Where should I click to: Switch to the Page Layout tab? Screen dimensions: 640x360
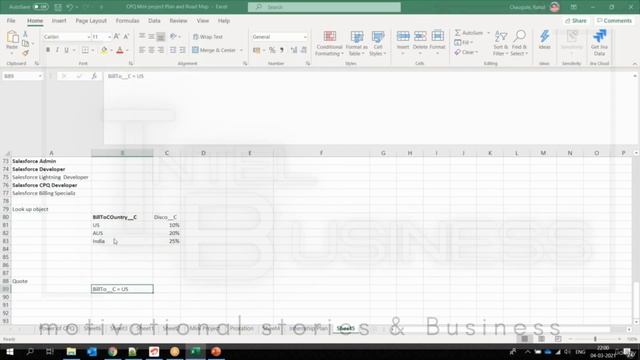tap(91, 20)
